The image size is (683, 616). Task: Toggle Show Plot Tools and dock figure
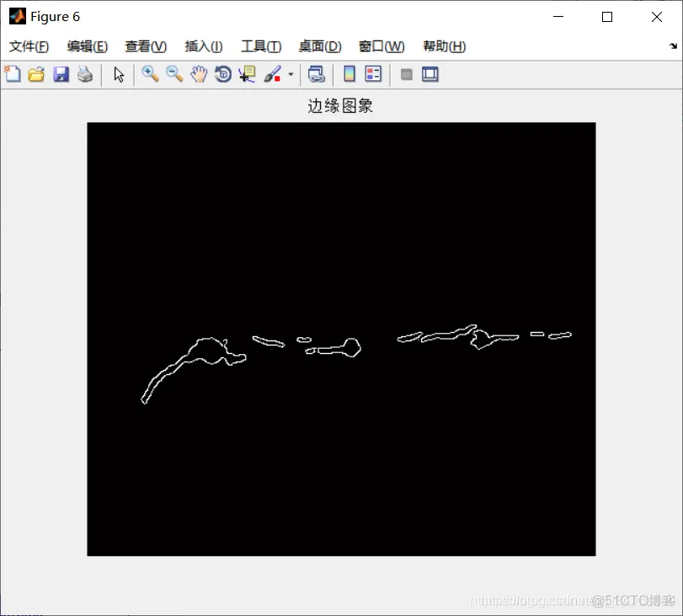tap(429, 74)
